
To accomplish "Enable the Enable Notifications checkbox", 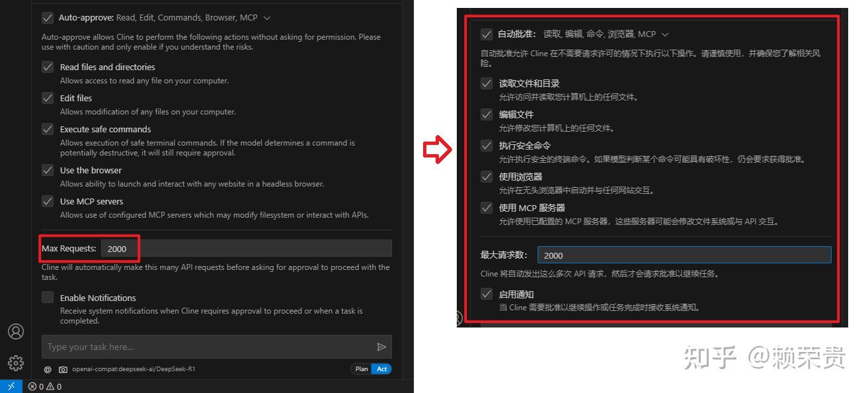I will pos(48,297).
